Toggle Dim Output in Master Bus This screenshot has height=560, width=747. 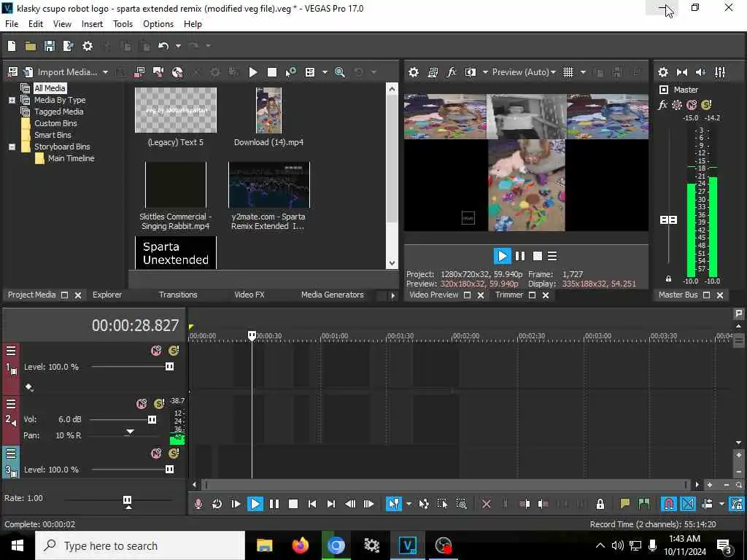point(701,72)
